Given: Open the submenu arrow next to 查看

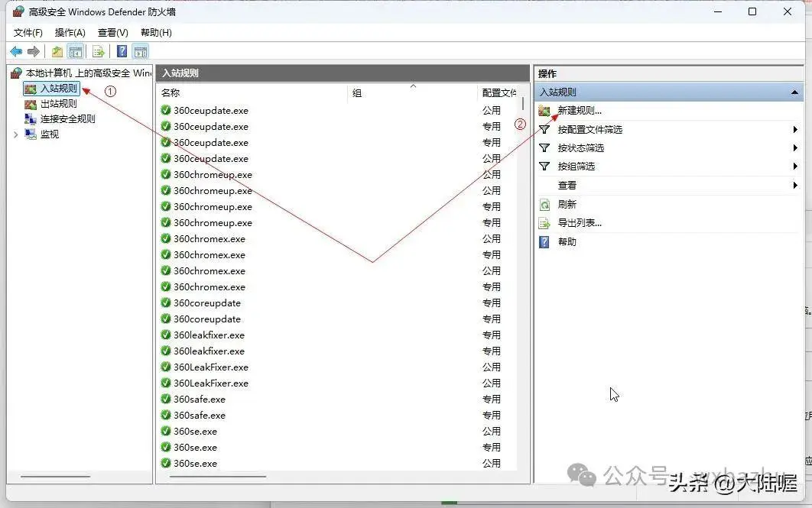Looking at the screenshot, I should click(795, 185).
